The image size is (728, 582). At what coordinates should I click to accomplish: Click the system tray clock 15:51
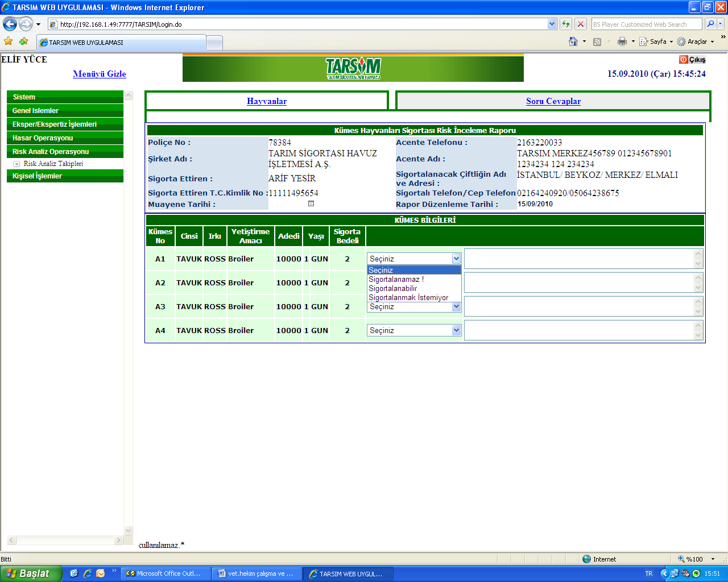click(x=712, y=573)
